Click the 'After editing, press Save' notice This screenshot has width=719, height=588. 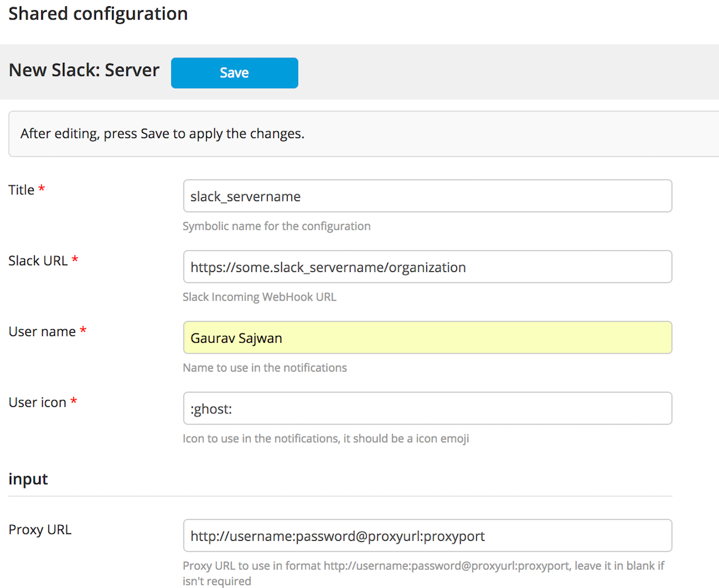click(x=162, y=134)
